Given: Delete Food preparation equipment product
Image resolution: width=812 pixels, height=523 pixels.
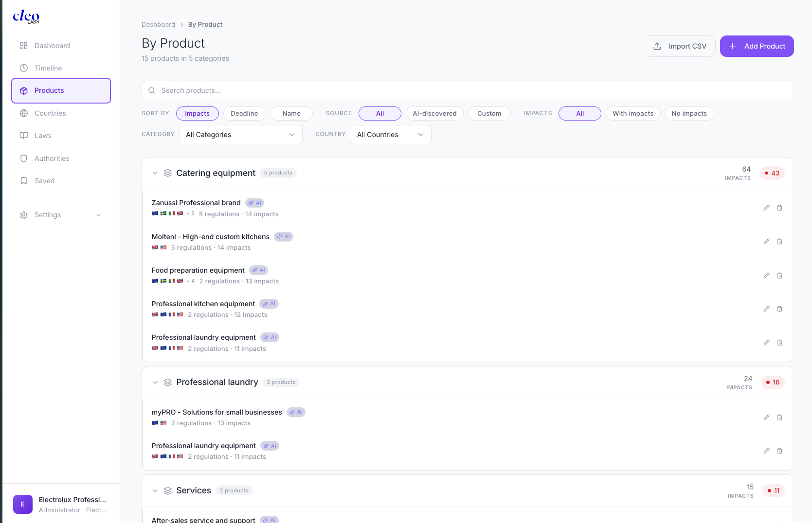Looking at the screenshot, I should tap(779, 276).
